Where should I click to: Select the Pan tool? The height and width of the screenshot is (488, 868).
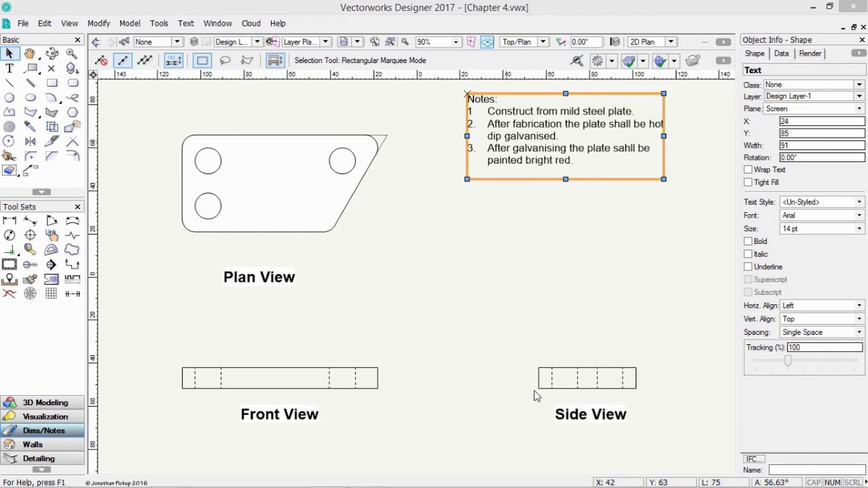point(29,54)
